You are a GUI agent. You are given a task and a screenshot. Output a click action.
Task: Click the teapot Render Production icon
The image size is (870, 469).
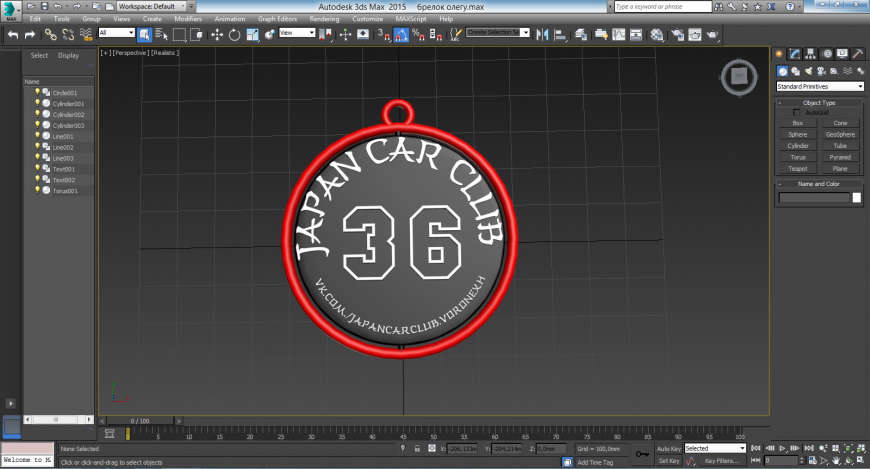click(712, 34)
